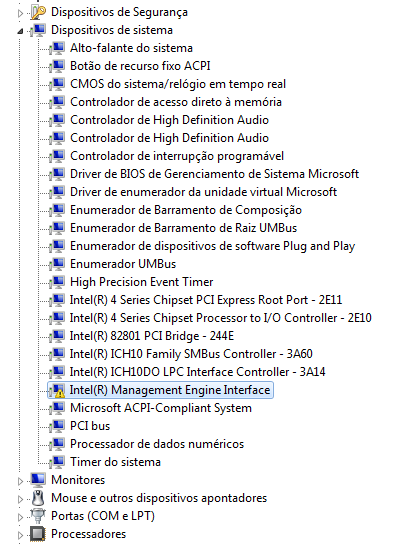Expand the Monitores category
This screenshot has width=415, height=547.
(x=20, y=481)
